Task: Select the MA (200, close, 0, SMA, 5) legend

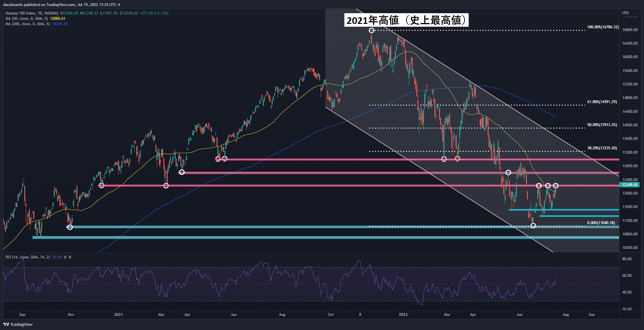Action: coord(28,24)
